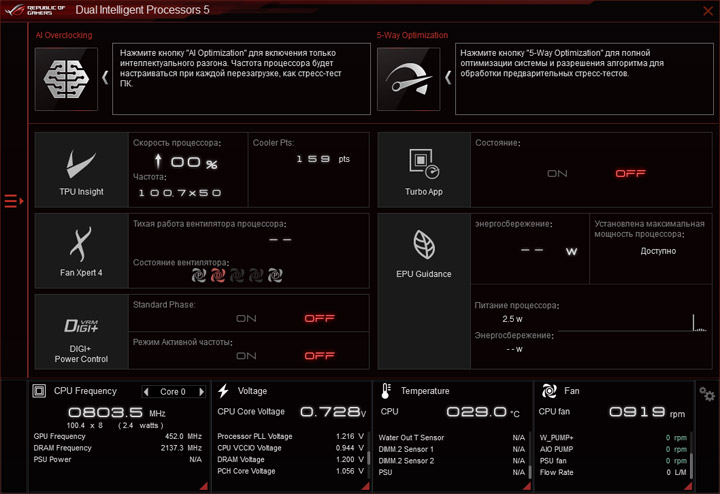
Task: Start AI Overclocking with the brain icon
Action: pos(66,79)
